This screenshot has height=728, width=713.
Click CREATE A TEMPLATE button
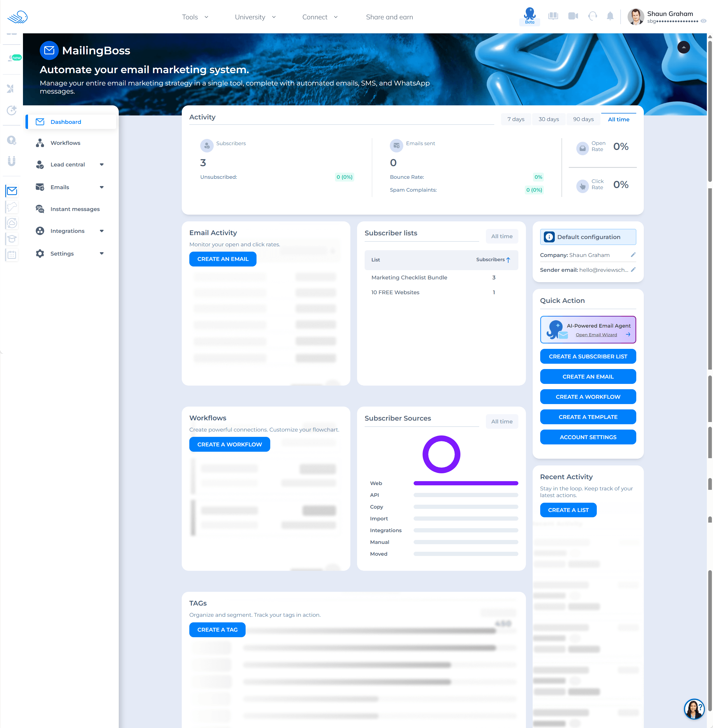click(x=588, y=417)
